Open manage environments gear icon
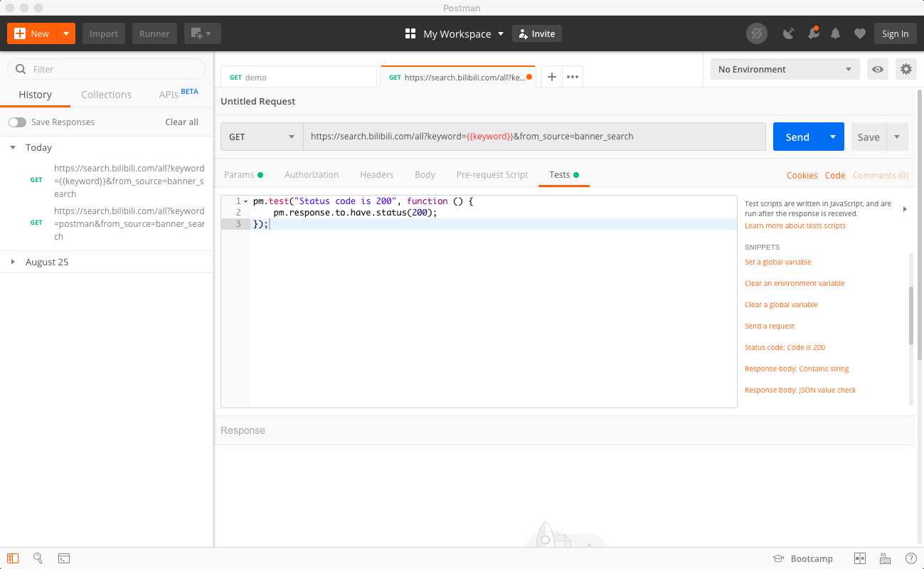 pyautogui.click(x=906, y=69)
